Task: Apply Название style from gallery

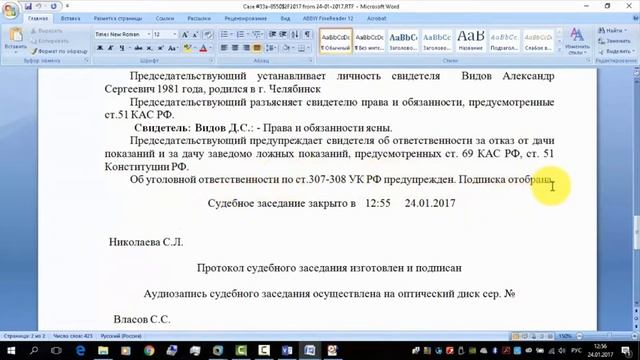Action: [470, 40]
